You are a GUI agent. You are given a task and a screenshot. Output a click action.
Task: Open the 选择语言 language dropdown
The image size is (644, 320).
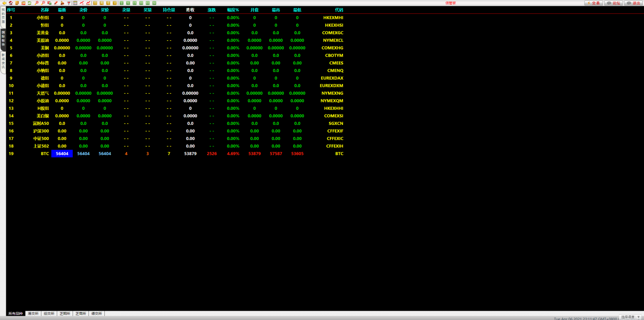coord(630,317)
